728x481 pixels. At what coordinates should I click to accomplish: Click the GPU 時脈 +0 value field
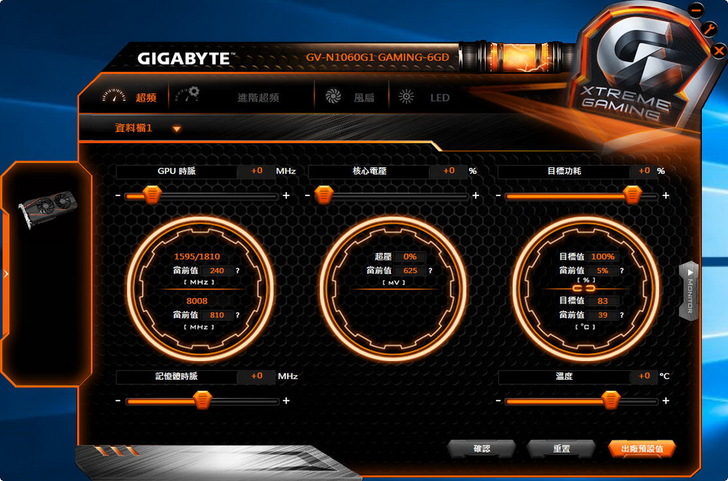pyautogui.click(x=257, y=171)
